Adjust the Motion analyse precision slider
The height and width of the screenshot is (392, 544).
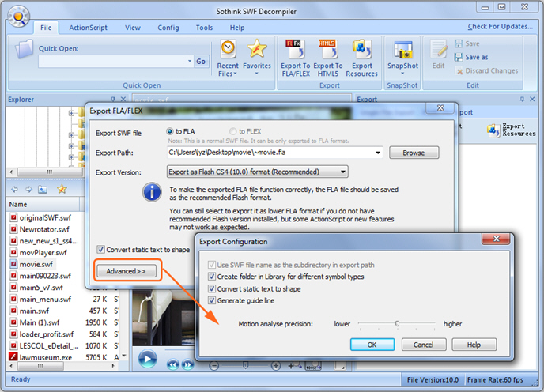397,323
